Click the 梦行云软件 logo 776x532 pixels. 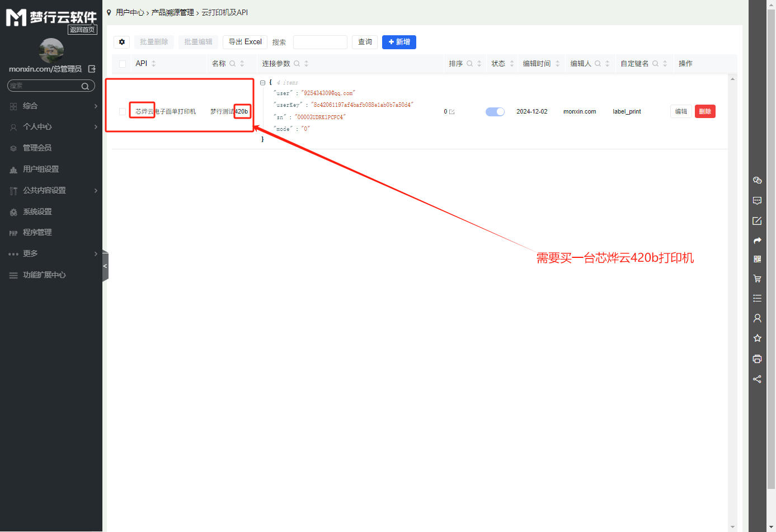click(x=51, y=17)
